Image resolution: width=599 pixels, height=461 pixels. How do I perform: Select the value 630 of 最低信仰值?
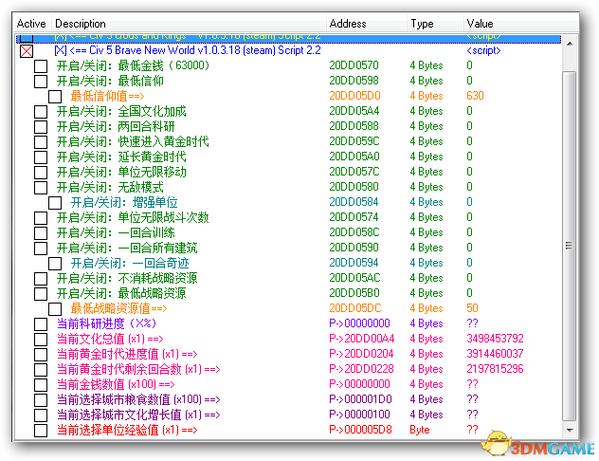click(x=475, y=95)
